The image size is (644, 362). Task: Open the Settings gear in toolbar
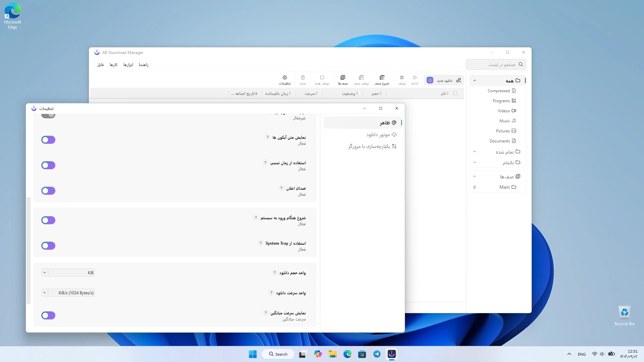[x=285, y=77]
